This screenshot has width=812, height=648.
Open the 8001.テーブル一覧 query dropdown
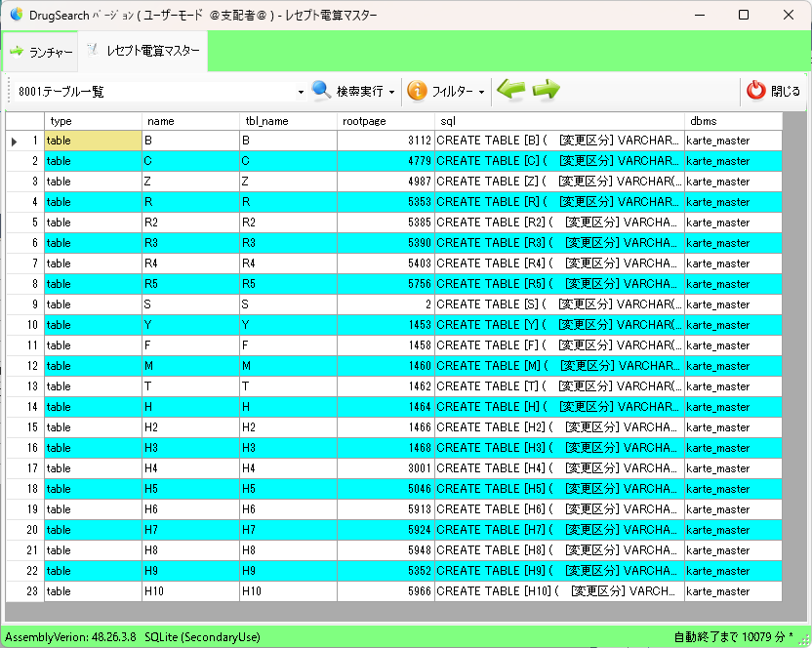301,92
